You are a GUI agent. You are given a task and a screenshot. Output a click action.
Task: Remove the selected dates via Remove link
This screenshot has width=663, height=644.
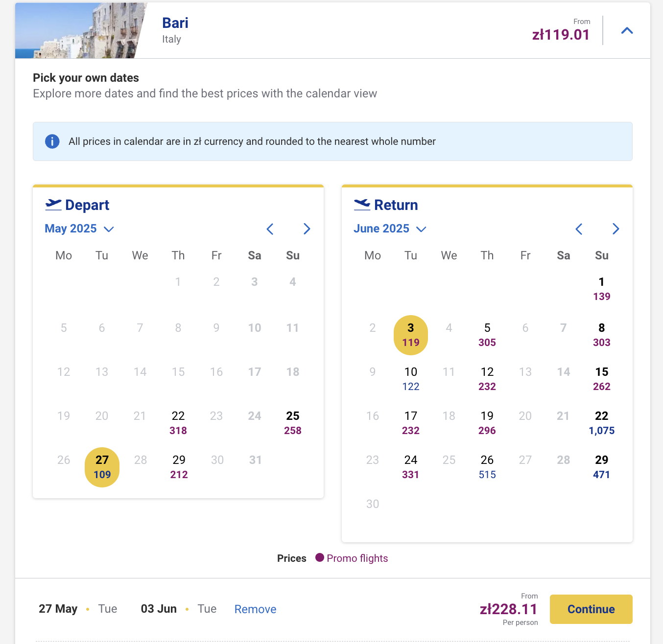point(255,609)
